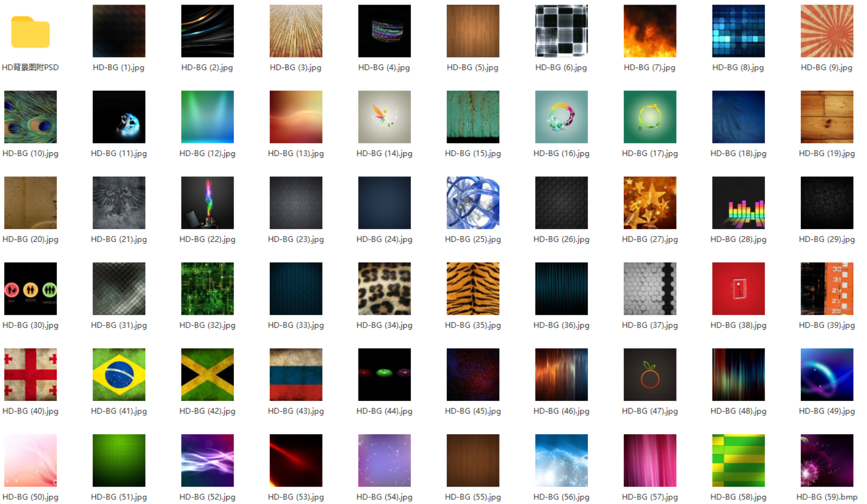Viewport: 867px width, 504px height.
Task: Select the orange apple outline HD-BG (47).jpg
Action: pos(649,375)
